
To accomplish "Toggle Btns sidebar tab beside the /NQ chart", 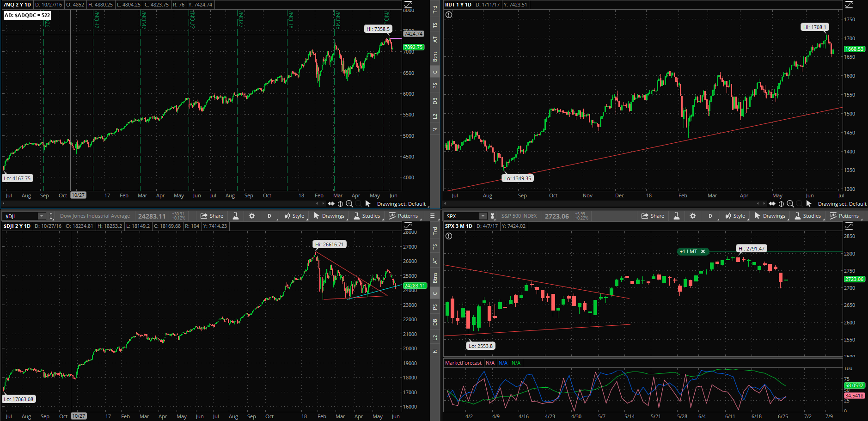I will coord(435,56).
